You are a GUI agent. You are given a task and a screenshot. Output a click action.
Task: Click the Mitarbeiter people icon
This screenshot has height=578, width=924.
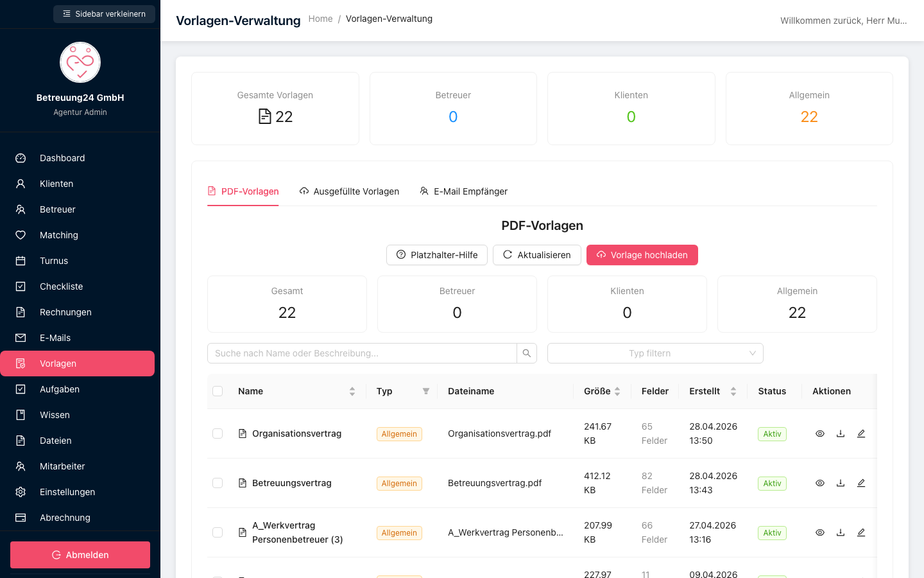[21, 466]
